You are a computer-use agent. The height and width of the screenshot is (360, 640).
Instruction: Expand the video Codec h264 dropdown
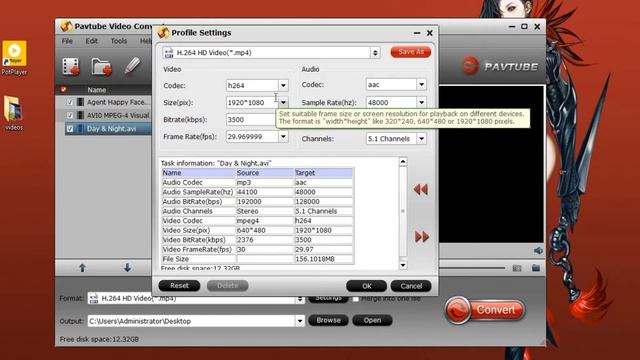pos(283,85)
